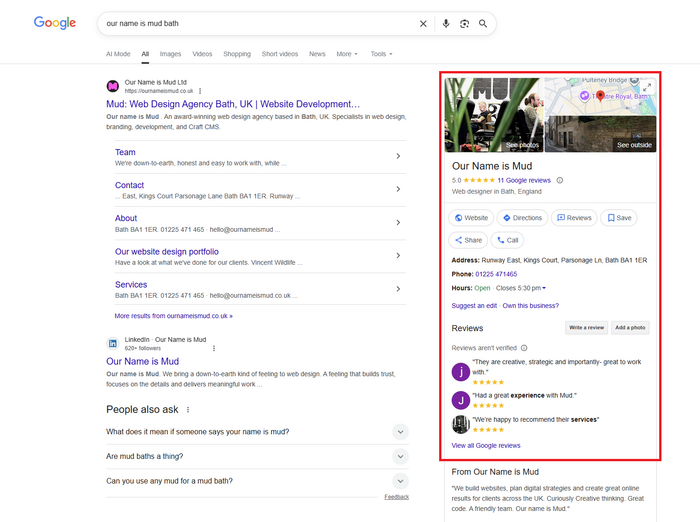Expand the map with fullscreen icon
This screenshot has height=522, width=700.
pos(646,87)
